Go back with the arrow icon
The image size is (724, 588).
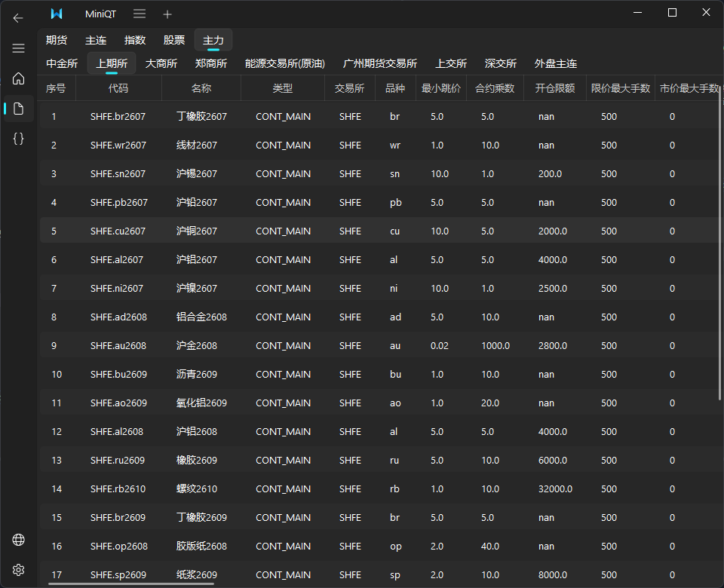(18, 18)
